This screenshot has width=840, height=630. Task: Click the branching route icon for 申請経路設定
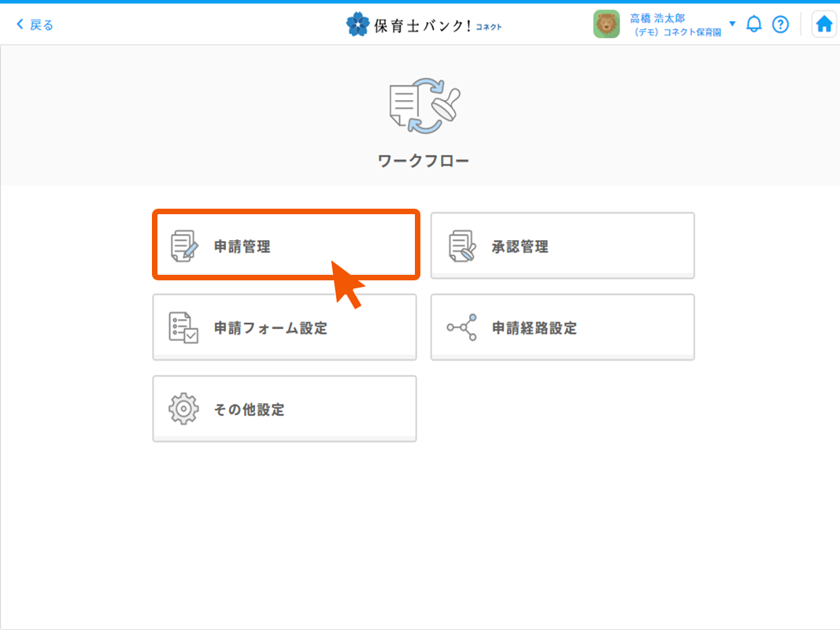(462, 328)
